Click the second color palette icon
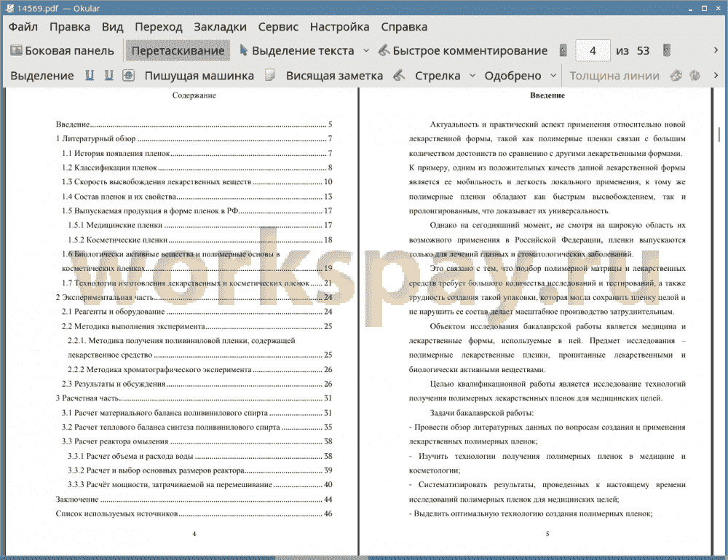 [x=695, y=75]
